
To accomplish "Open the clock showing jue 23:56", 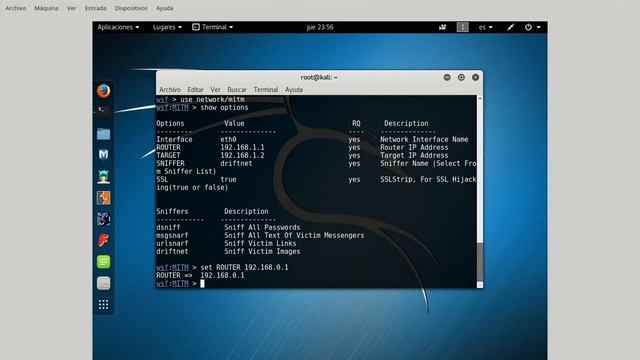I will pos(320,27).
